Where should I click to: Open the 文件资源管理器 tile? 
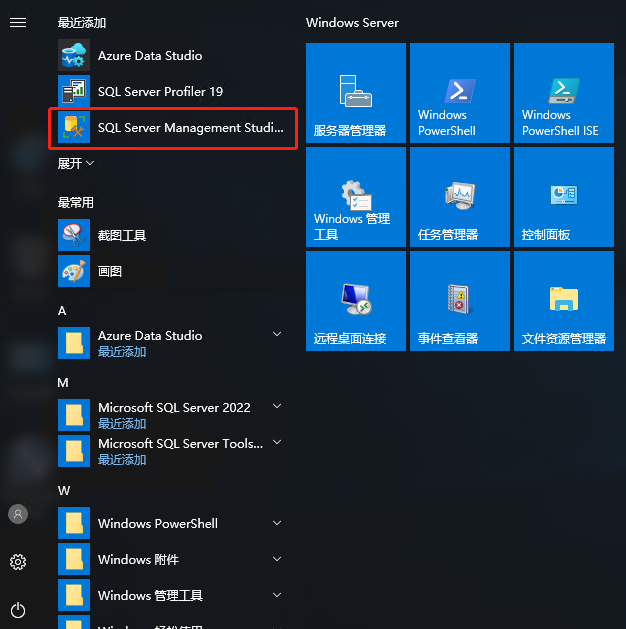coord(564,301)
